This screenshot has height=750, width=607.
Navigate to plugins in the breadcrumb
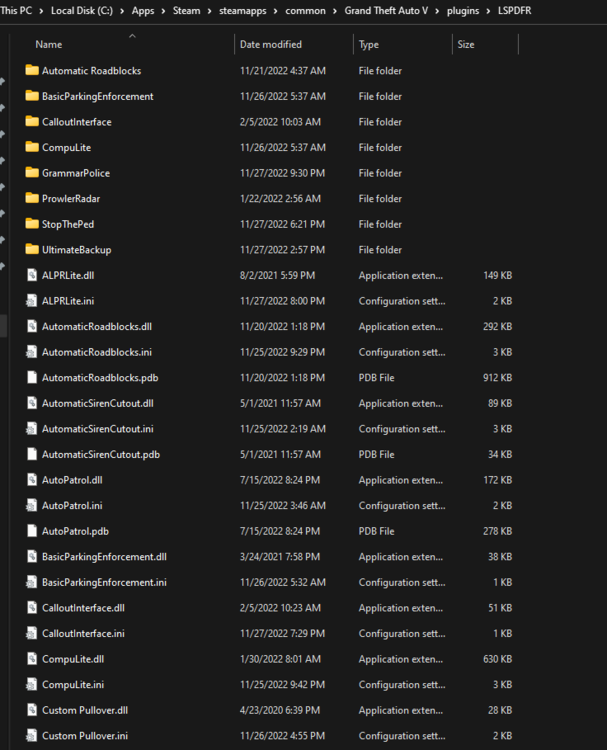coord(463,11)
